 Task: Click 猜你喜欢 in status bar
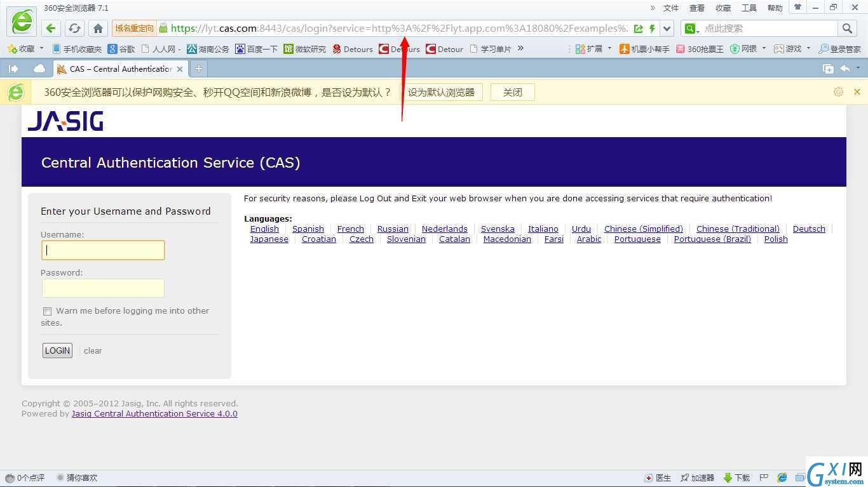77,477
